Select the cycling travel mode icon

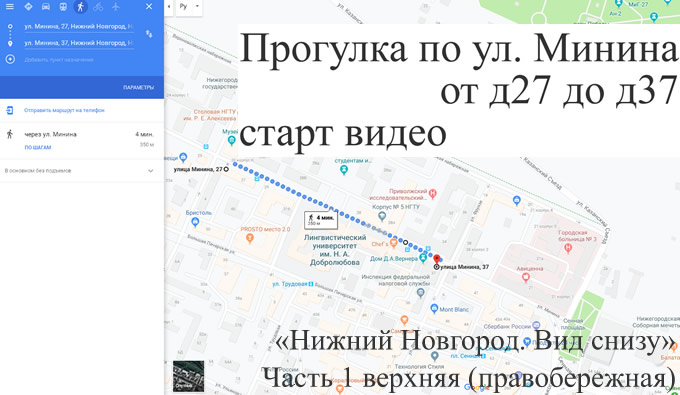point(98,7)
